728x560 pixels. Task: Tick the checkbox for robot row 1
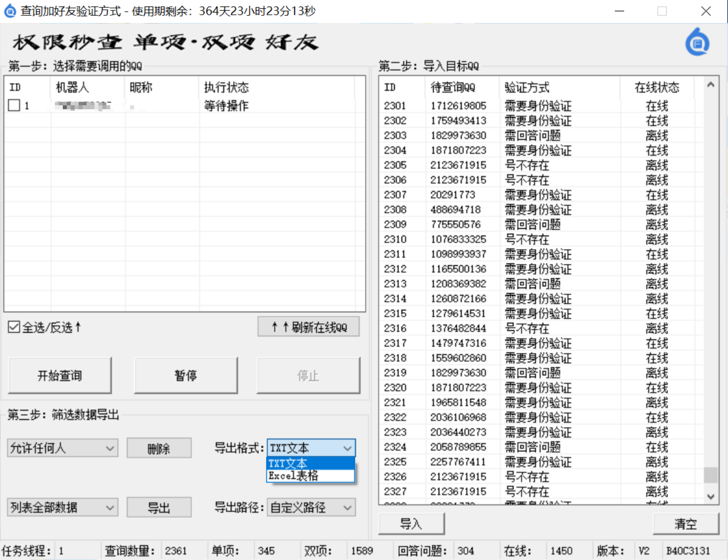click(14, 105)
